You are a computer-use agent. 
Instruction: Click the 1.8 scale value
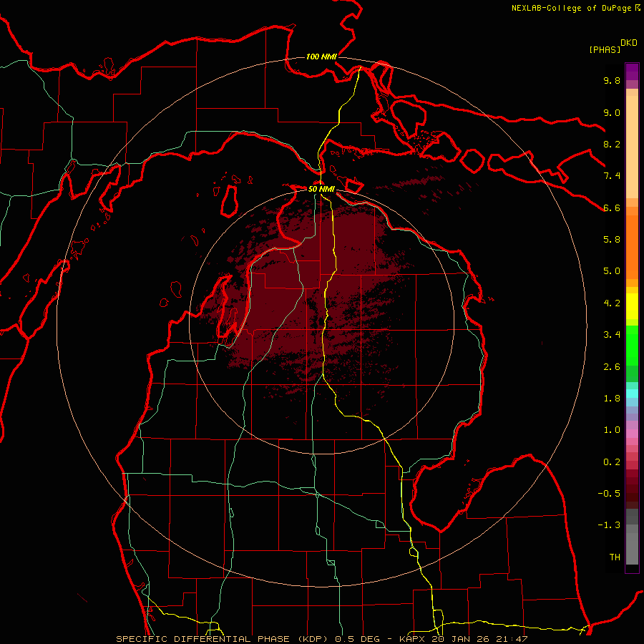tap(612, 399)
